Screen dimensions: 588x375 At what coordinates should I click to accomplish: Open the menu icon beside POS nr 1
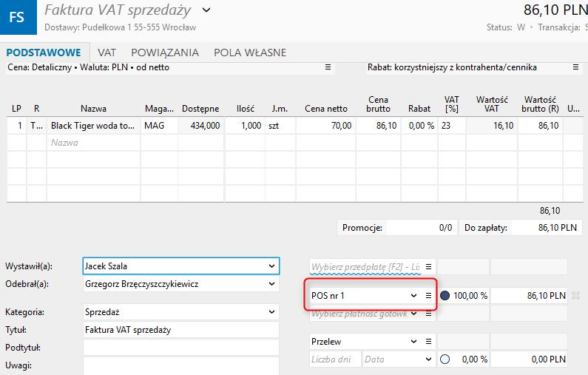click(x=429, y=296)
